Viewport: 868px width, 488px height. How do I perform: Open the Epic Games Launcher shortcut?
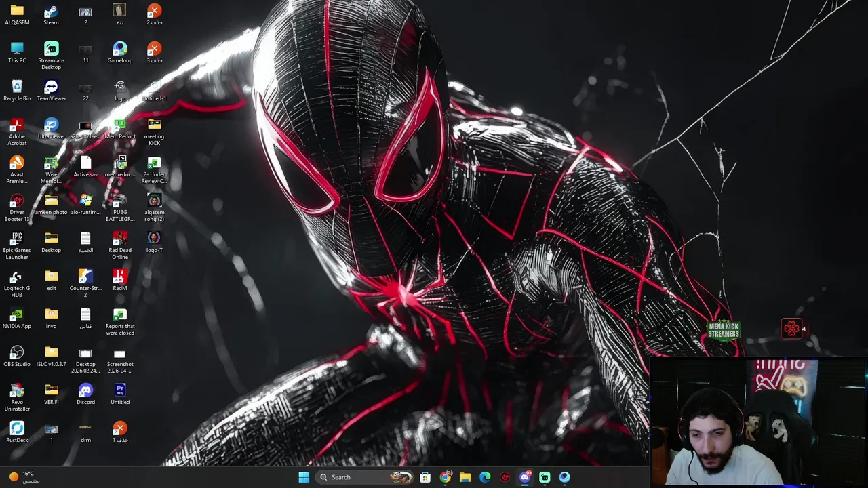tap(17, 245)
